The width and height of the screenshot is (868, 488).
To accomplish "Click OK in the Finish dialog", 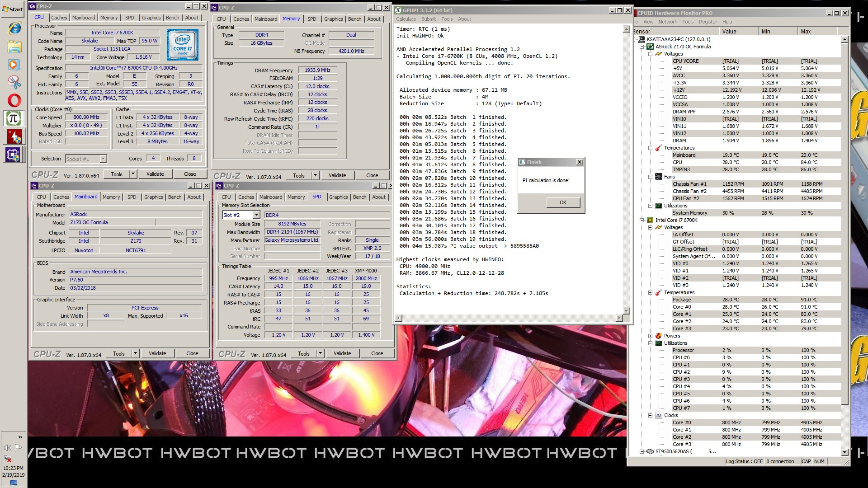I will (563, 202).
